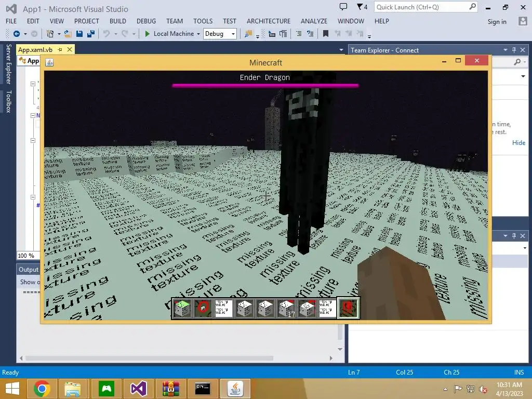532x399 pixels.
Task: Click the Navigate Backward arrow icon
Action: [16, 34]
